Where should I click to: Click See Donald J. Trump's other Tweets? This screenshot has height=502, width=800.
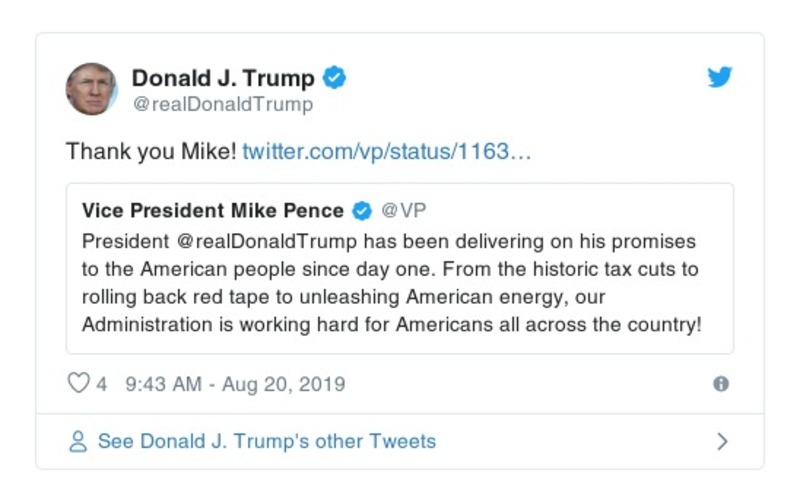click(x=266, y=441)
